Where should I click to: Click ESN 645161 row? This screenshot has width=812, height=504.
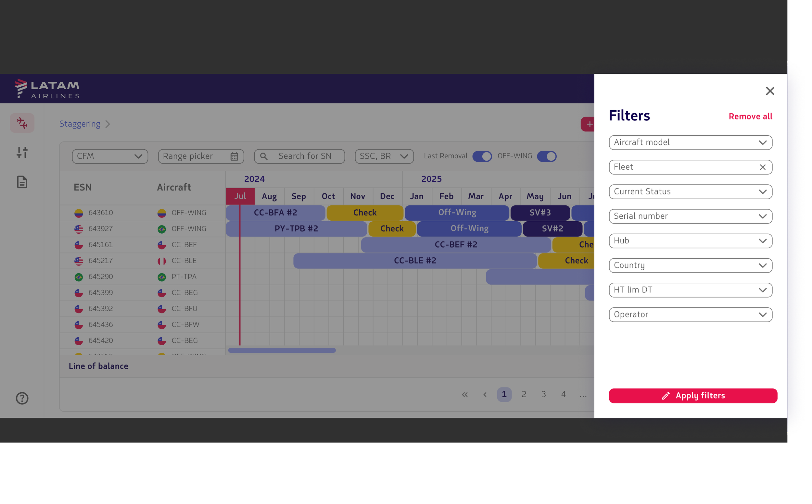[x=143, y=245]
